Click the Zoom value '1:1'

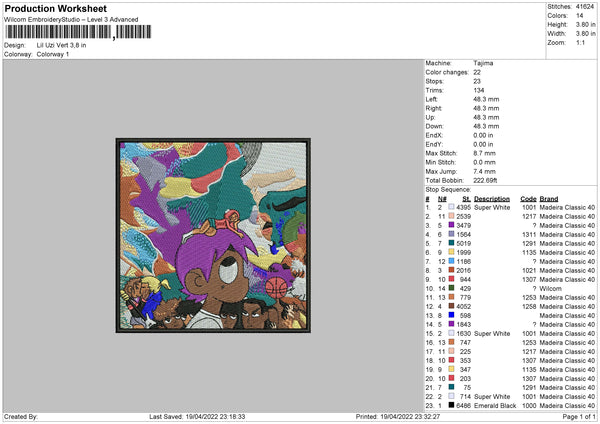click(580, 42)
